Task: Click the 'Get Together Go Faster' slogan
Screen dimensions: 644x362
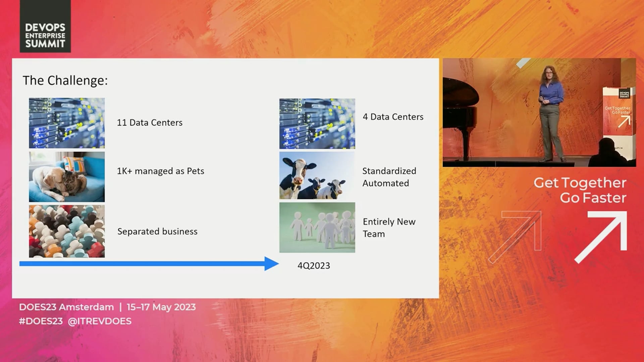Action: coord(580,190)
